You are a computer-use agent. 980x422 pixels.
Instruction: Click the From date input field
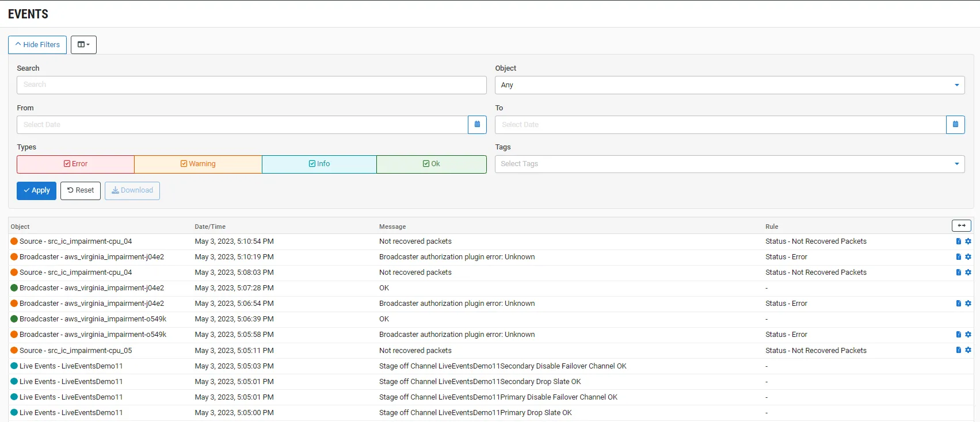[x=242, y=125]
